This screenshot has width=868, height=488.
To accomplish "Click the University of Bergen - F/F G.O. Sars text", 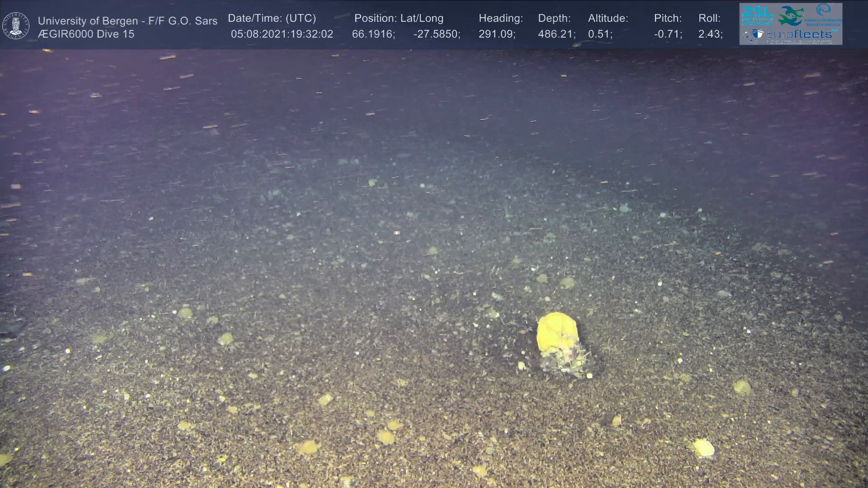I will tap(127, 21).
